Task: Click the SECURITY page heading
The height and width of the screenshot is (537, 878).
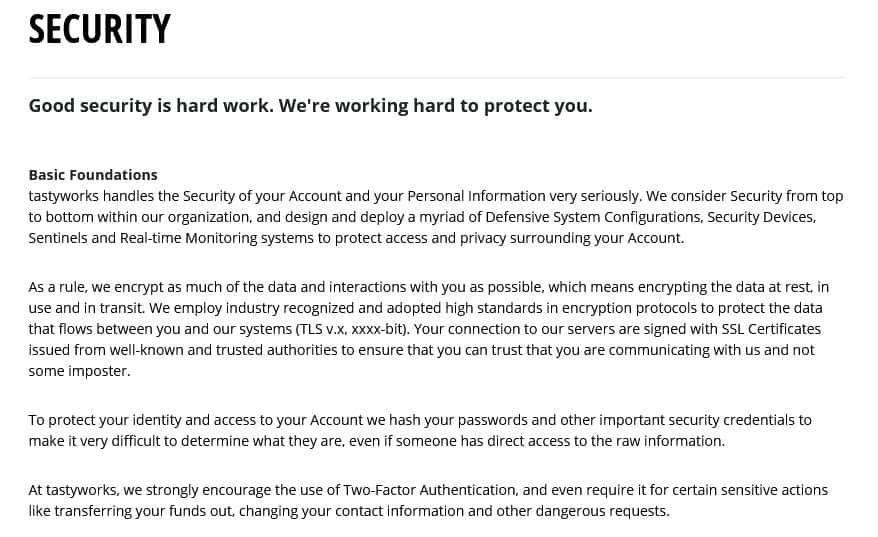Action: click(99, 30)
